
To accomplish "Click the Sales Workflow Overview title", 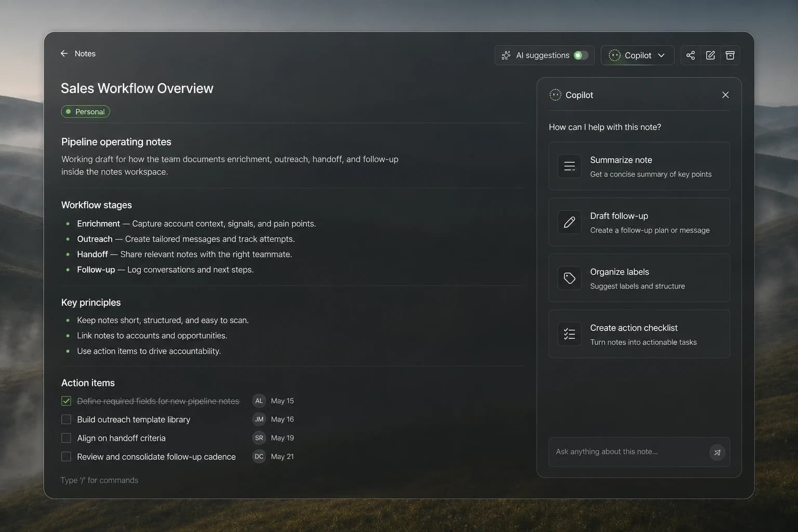I will pos(137,88).
